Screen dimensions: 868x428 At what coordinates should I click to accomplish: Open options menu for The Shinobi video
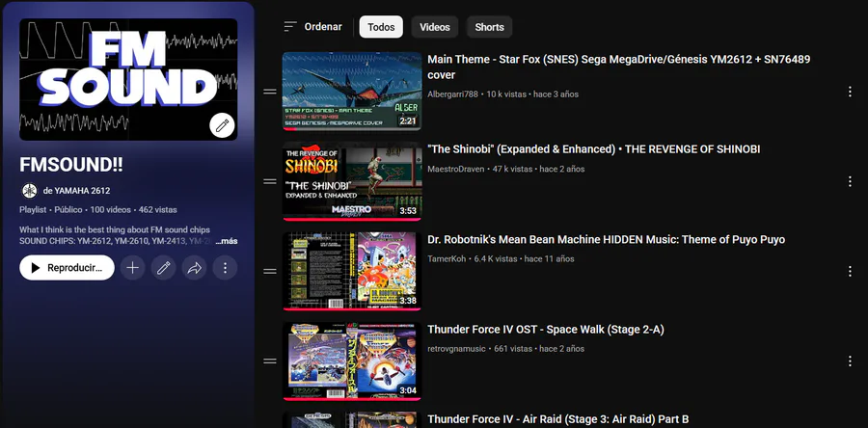coord(850,181)
